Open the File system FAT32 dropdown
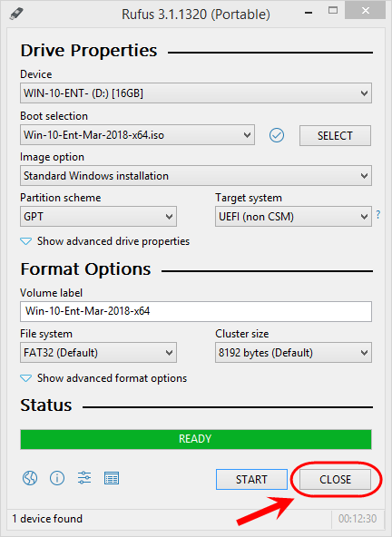 [98, 352]
